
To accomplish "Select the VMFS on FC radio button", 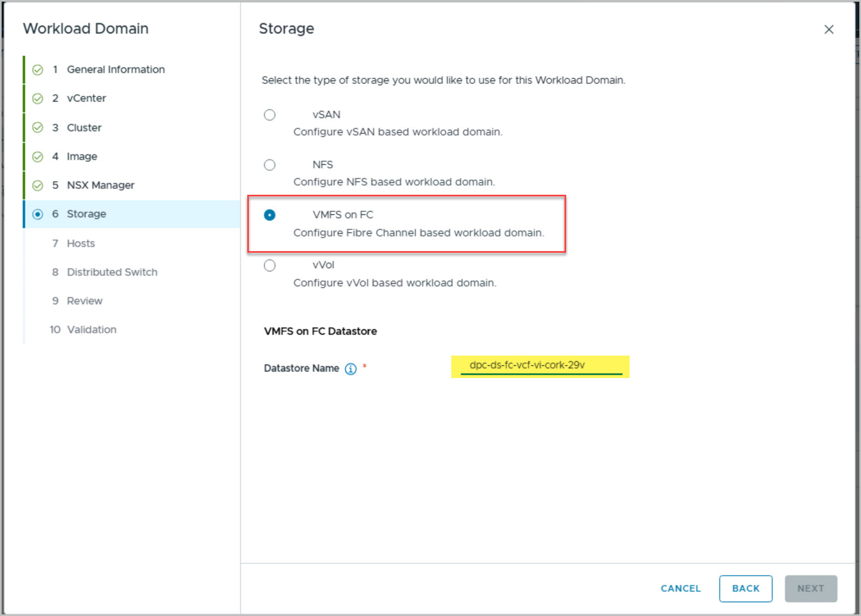I will (270, 215).
